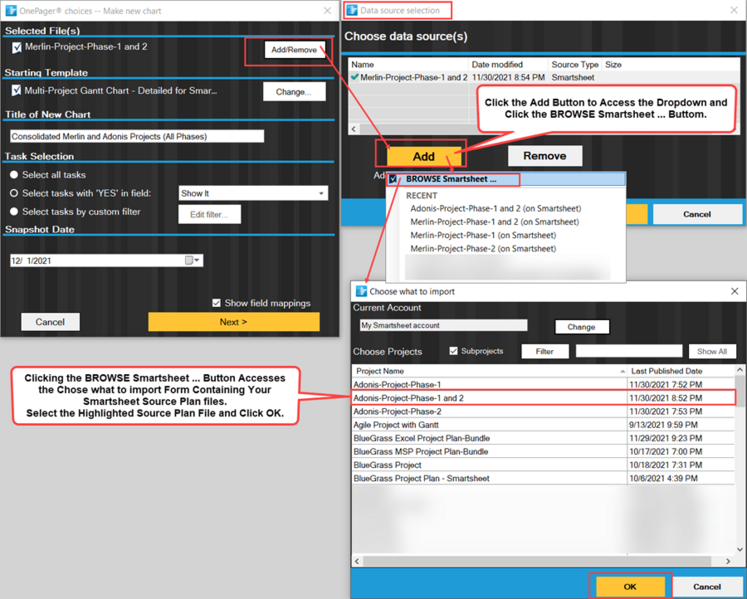Open the Show It field dropdown
The image size is (747, 599).
tap(321, 193)
